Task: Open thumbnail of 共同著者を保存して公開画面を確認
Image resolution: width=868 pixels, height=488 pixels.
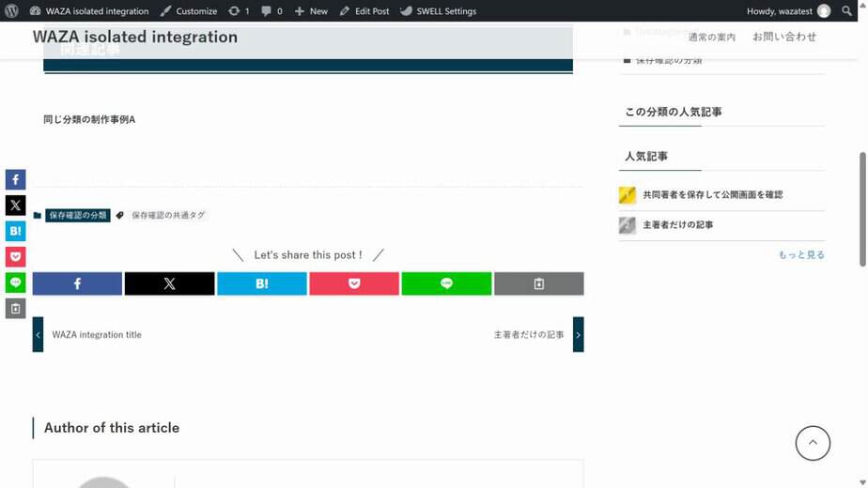Action: pyautogui.click(x=628, y=195)
